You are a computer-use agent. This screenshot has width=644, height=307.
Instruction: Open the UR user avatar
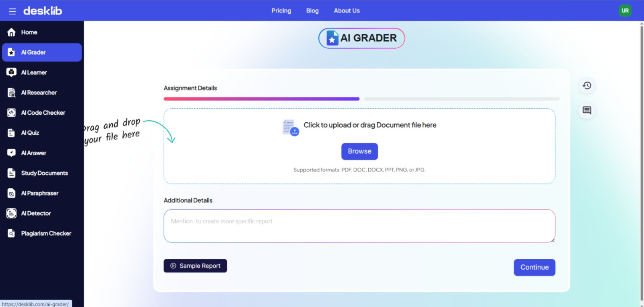coord(625,11)
